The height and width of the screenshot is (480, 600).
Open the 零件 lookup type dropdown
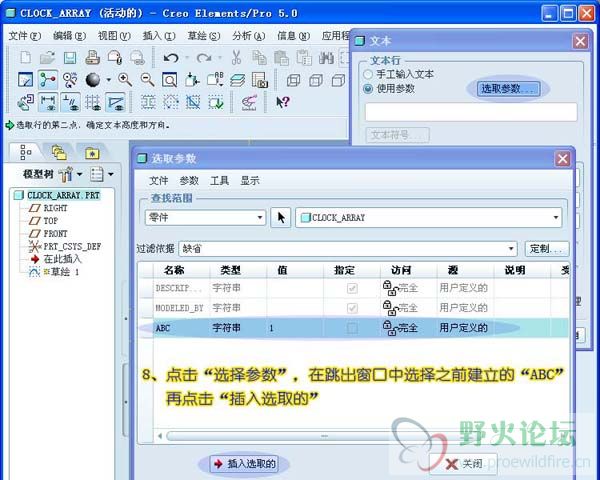pos(260,217)
